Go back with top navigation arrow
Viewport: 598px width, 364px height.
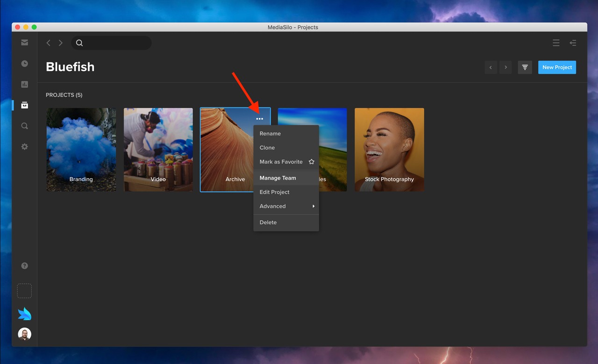(48, 43)
